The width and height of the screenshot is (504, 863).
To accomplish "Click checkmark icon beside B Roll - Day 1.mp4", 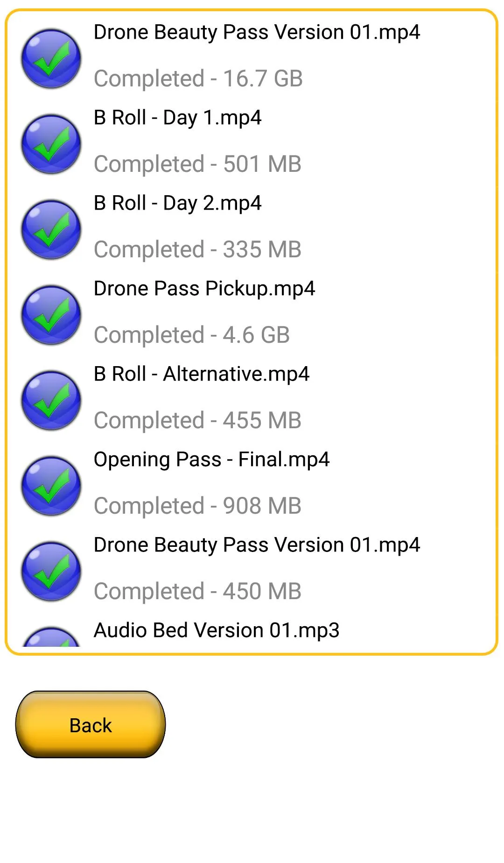I will 51,144.
